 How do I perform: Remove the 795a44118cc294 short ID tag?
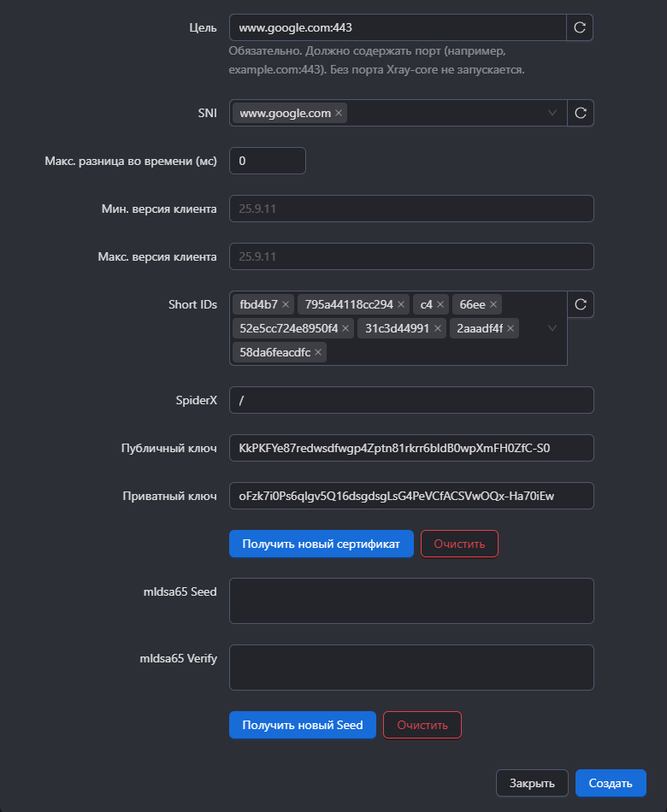[x=401, y=304]
